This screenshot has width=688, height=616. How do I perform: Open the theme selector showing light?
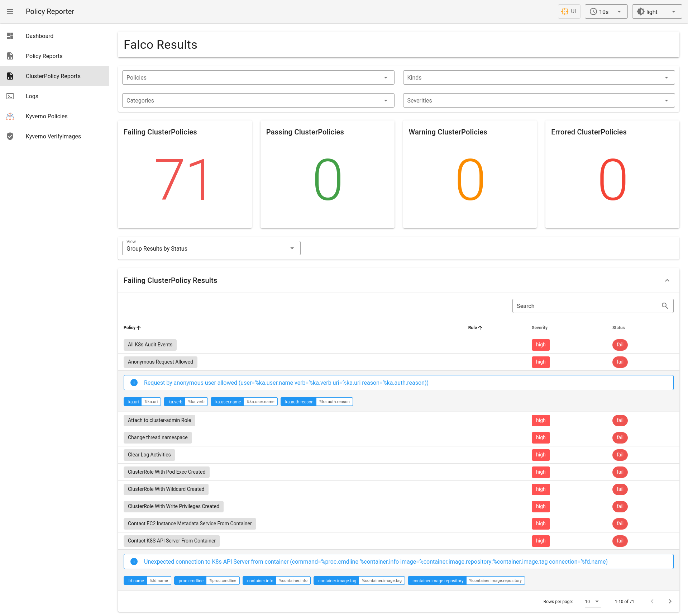pos(656,11)
